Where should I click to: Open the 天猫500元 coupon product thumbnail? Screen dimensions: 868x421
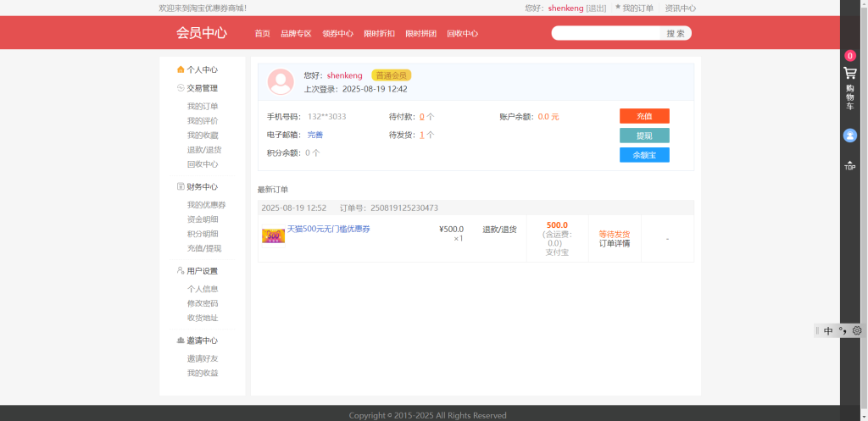point(273,236)
